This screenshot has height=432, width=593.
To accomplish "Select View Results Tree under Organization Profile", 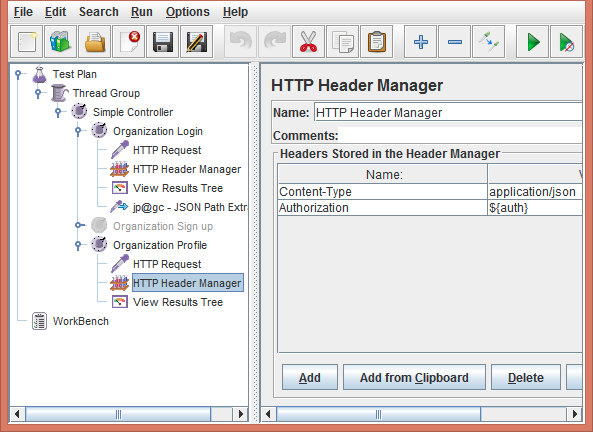I will (x=178, y=302).
